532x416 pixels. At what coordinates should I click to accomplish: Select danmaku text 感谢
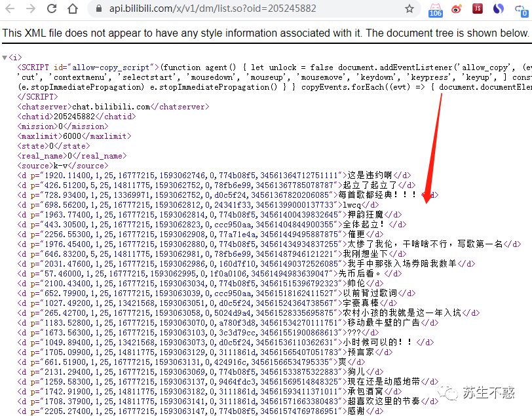pyautogui.click(x=356, y=411)
